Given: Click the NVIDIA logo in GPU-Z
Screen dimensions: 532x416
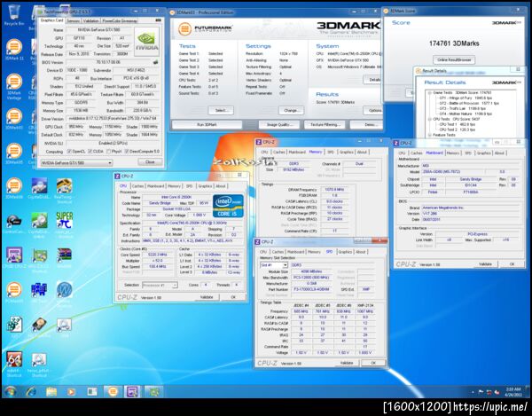Looking at the screenshot, I should 146,42.
